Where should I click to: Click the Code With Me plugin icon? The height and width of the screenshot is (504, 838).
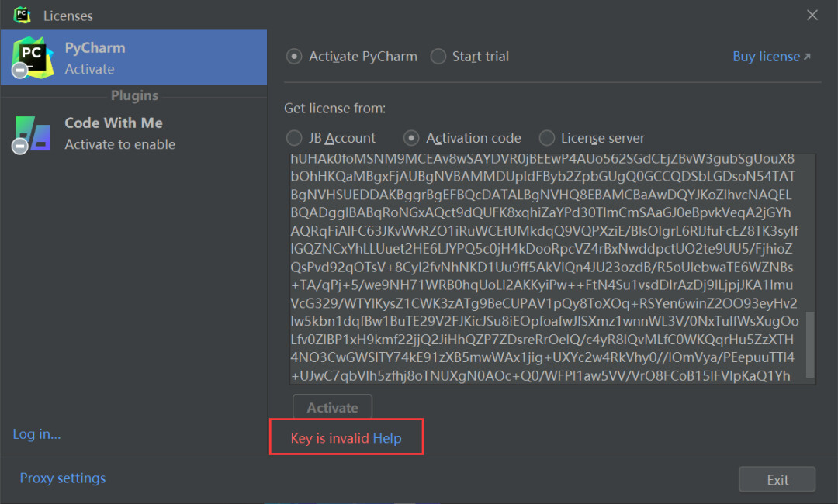tap(33, 135)
